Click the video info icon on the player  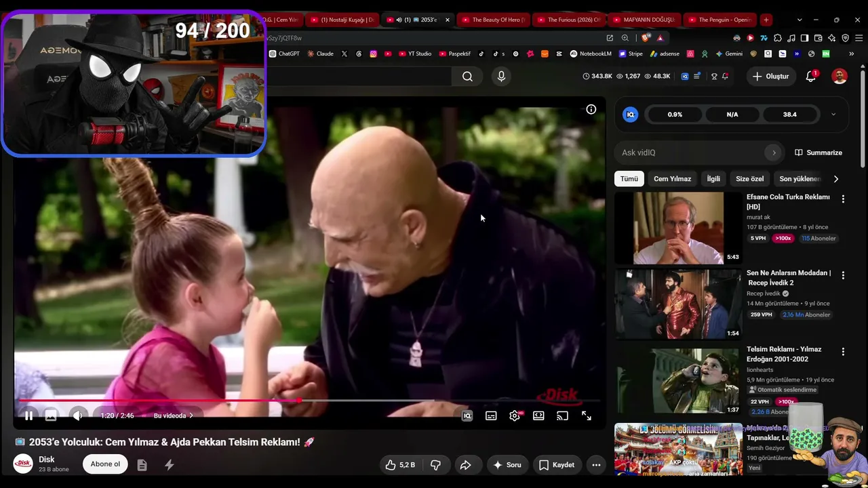pos(591,109)
